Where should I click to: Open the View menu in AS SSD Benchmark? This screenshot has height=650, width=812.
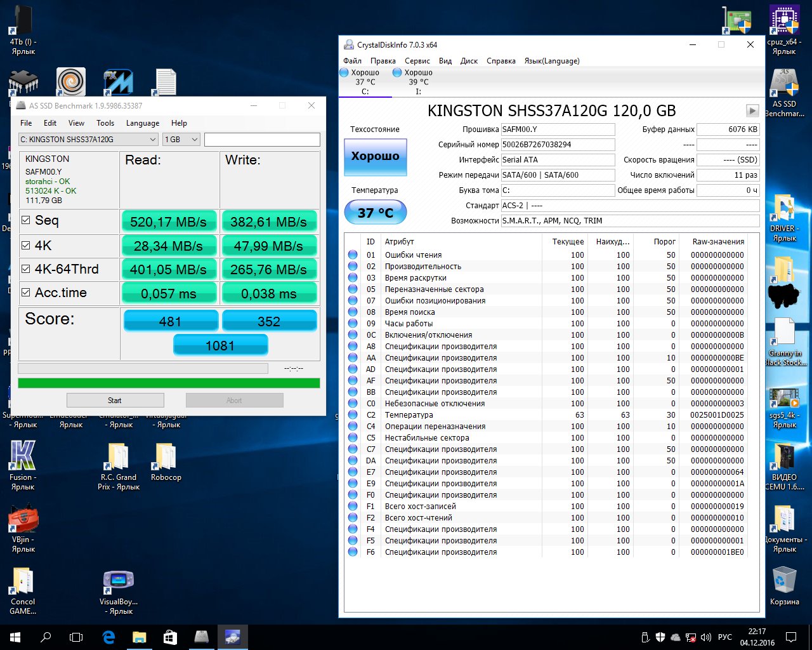[76, 123]
